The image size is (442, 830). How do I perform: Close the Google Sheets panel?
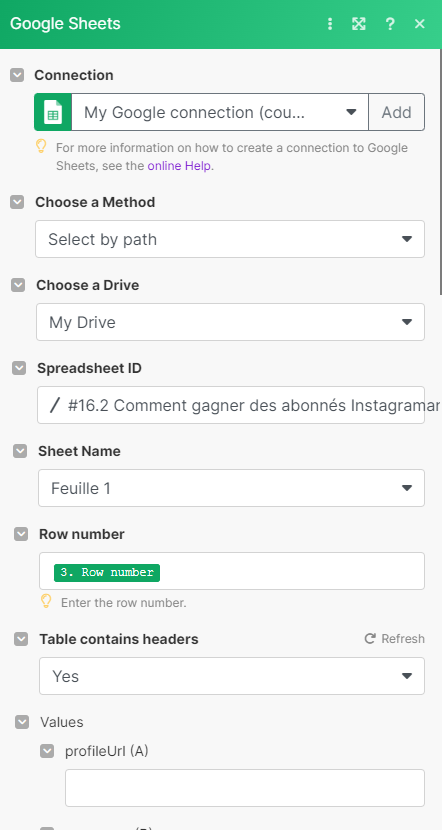click(x=420, y=24)
